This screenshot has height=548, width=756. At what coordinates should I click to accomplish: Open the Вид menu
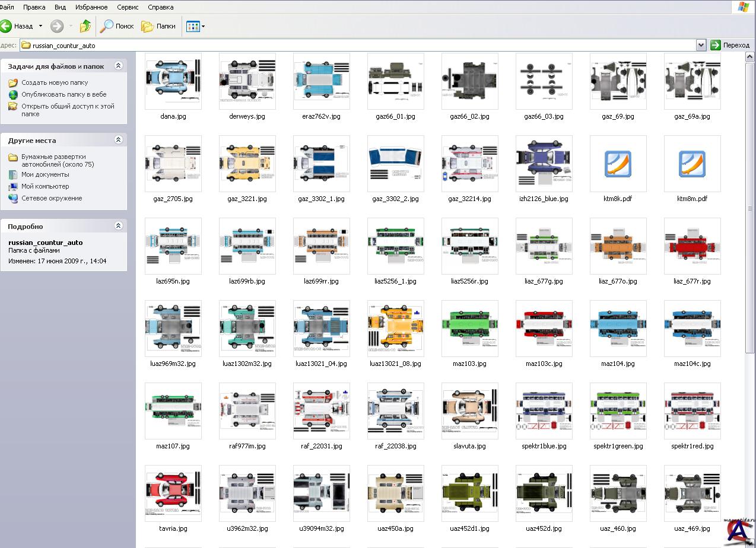[x=60, y=7]
